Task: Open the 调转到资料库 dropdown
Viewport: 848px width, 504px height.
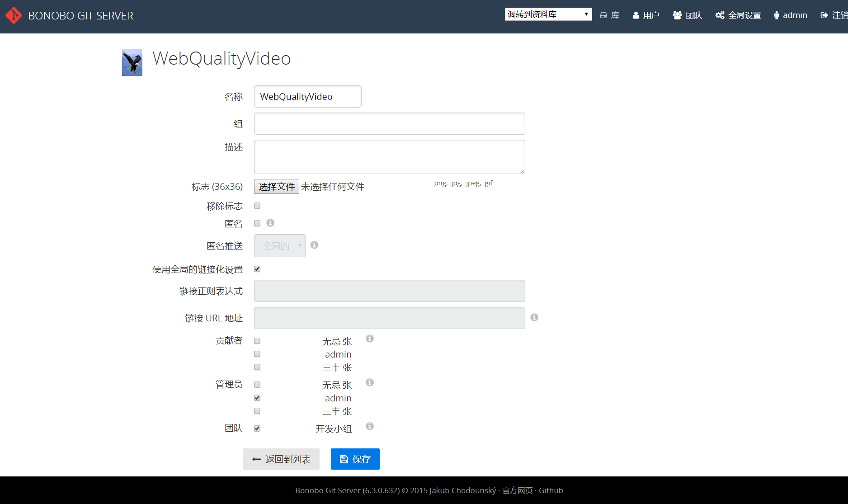Action: [548, 14]
